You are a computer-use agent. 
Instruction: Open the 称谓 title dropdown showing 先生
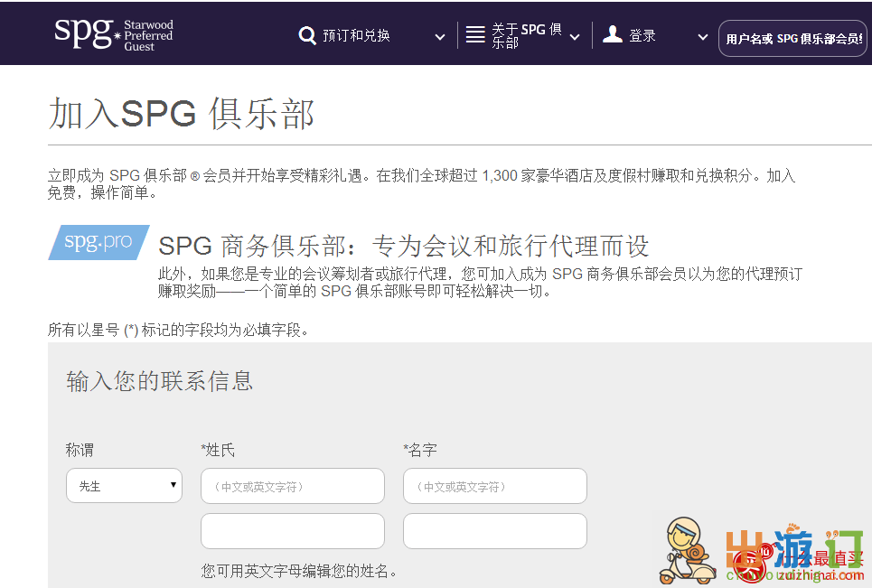coord(124,486)
